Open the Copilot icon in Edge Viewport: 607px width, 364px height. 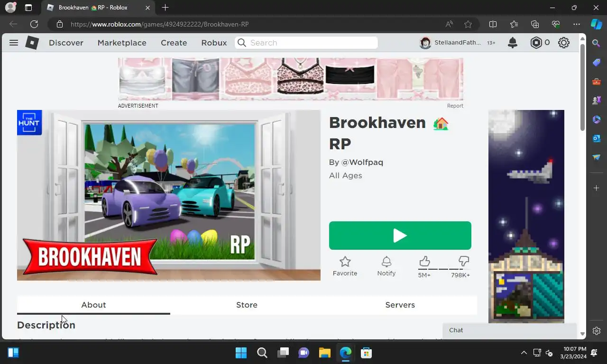[597, 24]
